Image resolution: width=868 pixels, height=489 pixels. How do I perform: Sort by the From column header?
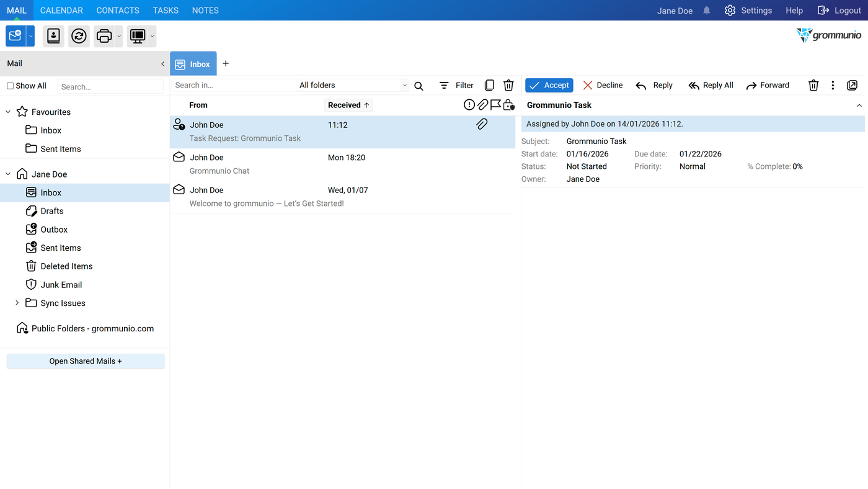point(198,105)
